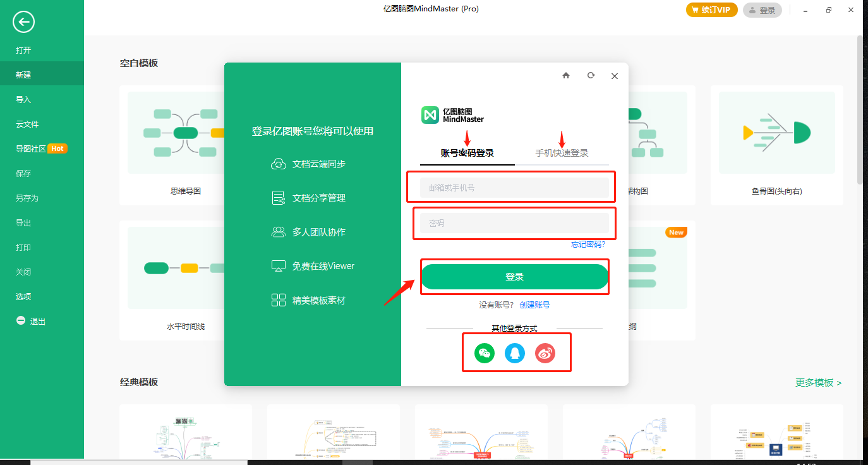Image resolution: width=868 pixels, height=465 pixels.
Task: Open the third classic template thumbnail
Action: (x=481, y=432)
